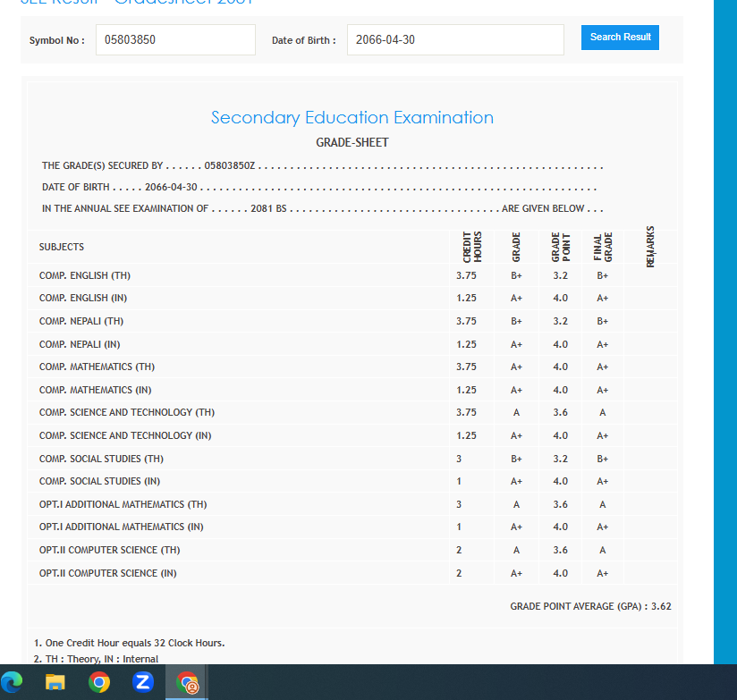Switch to the active Chrome profile window
This screenshot has width=737, height=700.
pos(187,682)
